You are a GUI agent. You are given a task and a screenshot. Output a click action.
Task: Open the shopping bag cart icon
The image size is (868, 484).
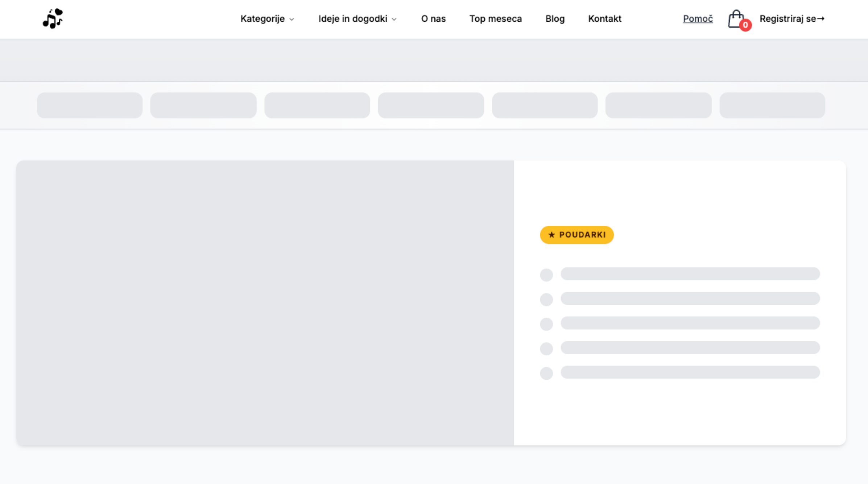(735, 18)
